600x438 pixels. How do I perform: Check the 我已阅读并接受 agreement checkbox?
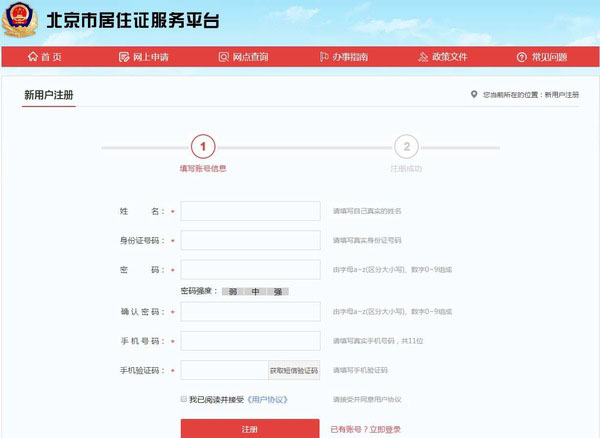pyautogui.click(x=183, y=399)
